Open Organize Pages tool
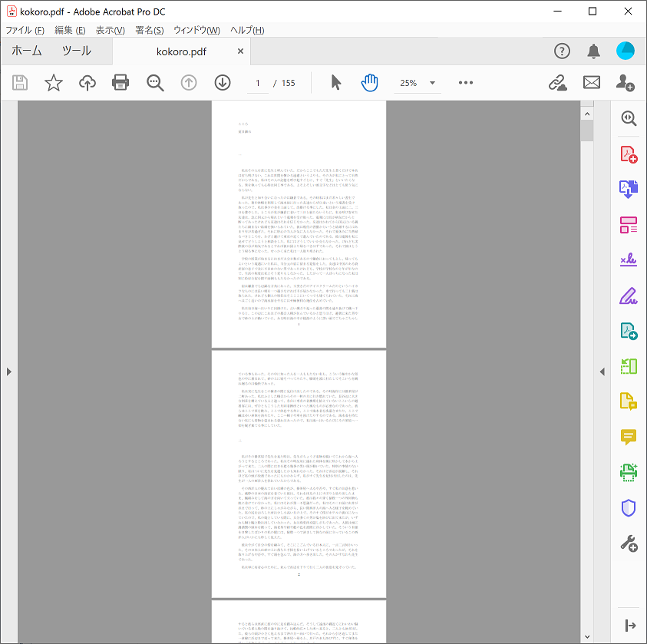Image resolution: width=647 pixels, height=644 pixels. click(629, 225)
